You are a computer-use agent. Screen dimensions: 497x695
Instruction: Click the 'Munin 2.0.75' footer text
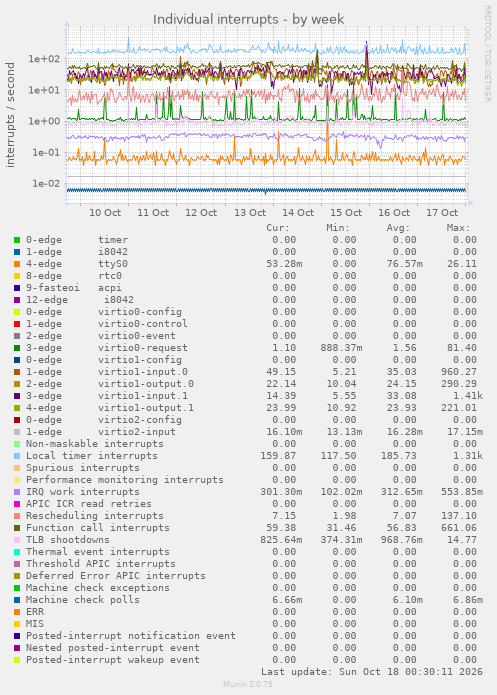click(x=248, y=684)
